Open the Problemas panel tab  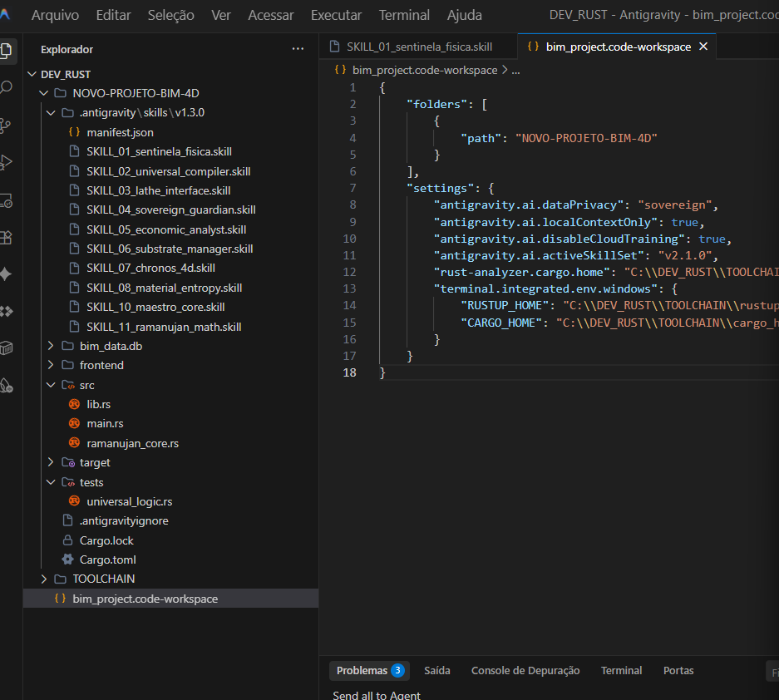pyautogui.click(x=362, y=670)
